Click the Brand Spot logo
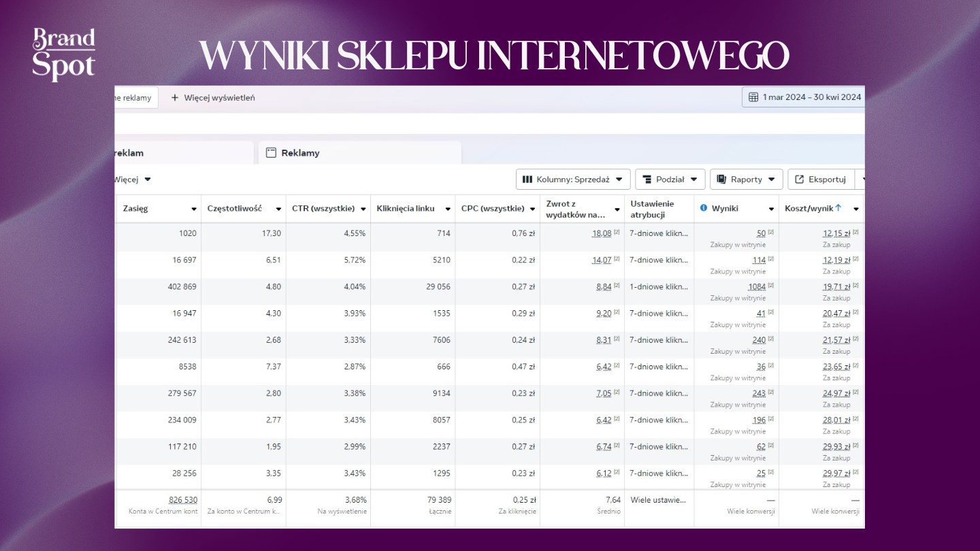The width and height of the screenshot is (980, 551). tap(64, 54)
